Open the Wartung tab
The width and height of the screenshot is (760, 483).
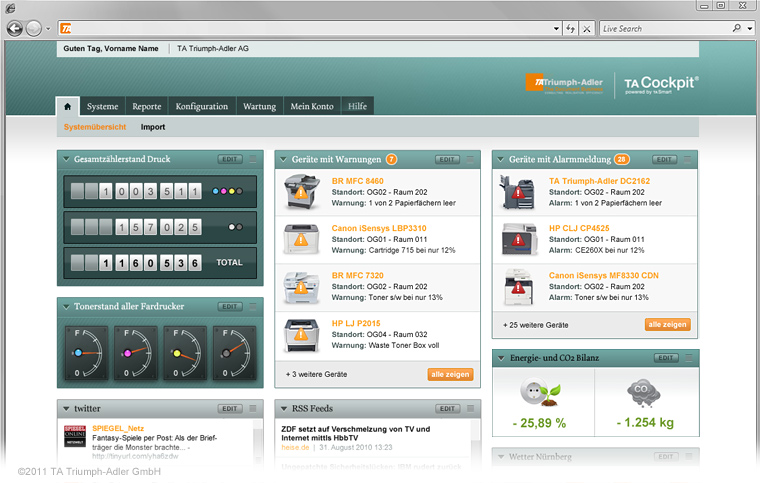coord(259,106)
